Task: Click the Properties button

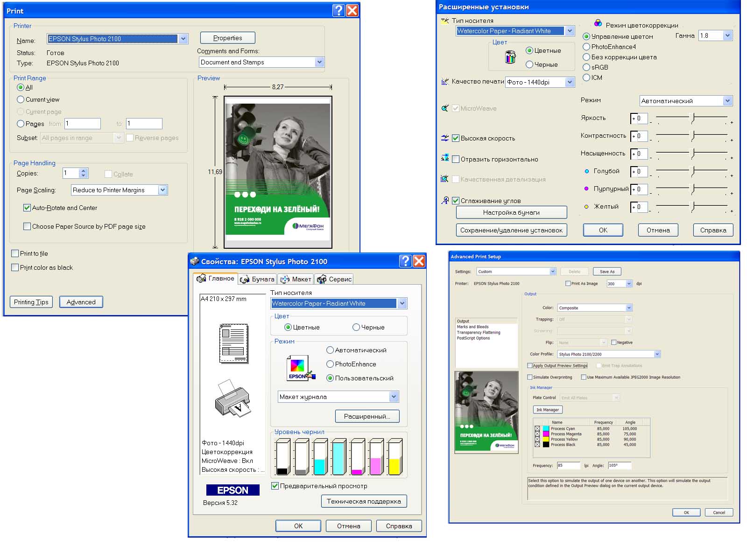Action: (x=227, y=38)
